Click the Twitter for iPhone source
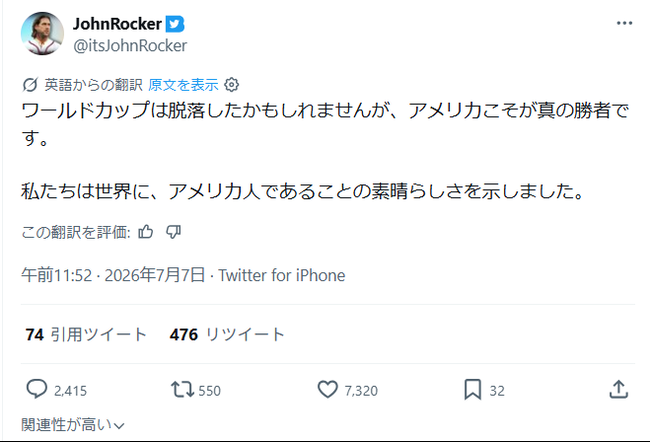This screenshot has height=442, width=650. tap(282, 275)
